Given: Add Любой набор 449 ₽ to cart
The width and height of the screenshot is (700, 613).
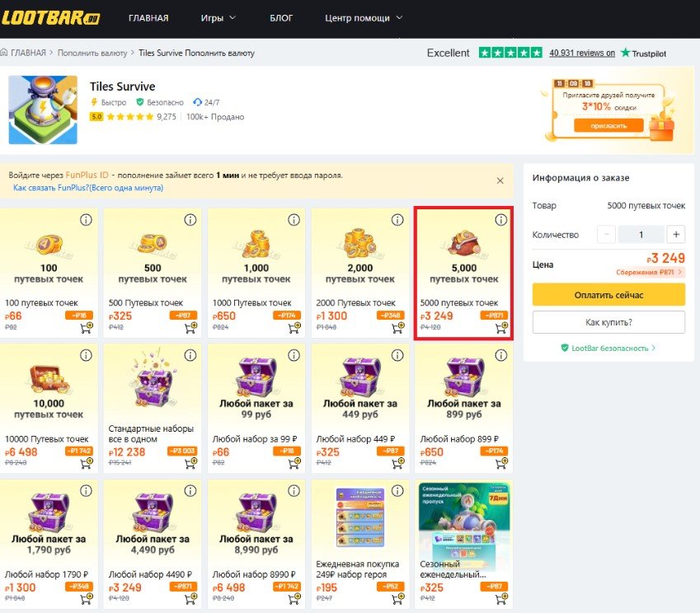Looking at the screenshot, I should 398,464.
